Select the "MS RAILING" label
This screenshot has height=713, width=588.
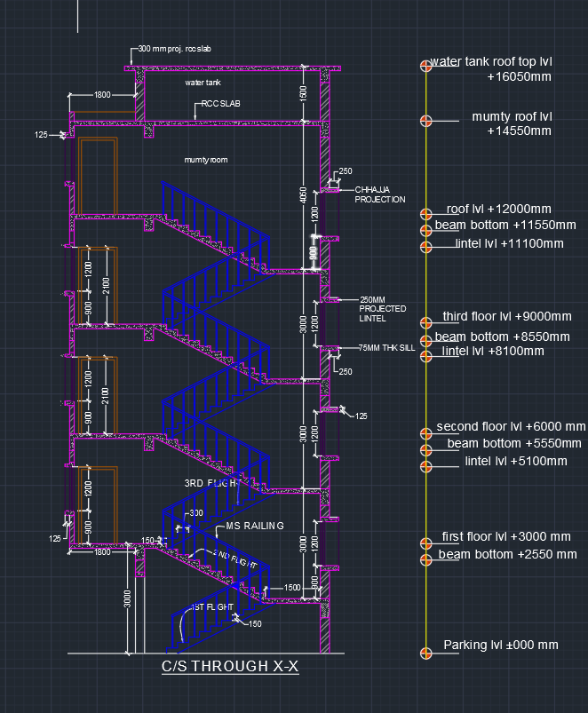click(255, 526)
